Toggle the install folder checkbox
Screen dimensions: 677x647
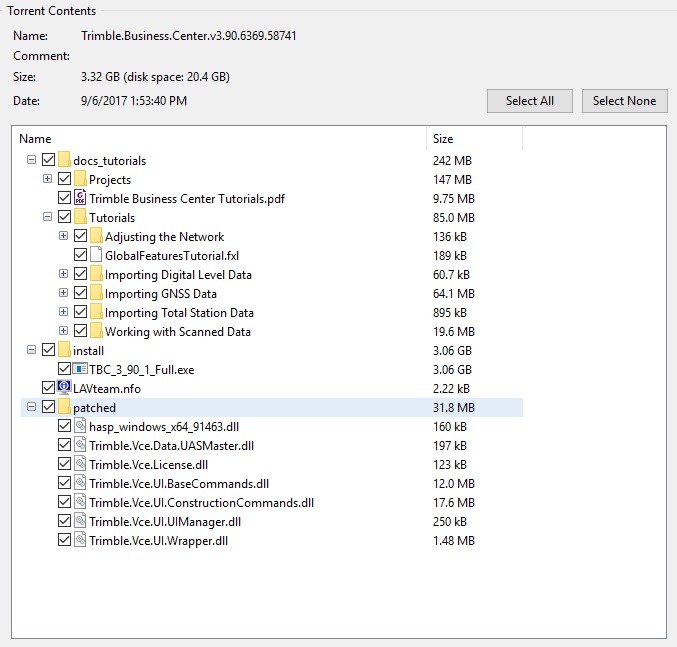click(48, 350)
